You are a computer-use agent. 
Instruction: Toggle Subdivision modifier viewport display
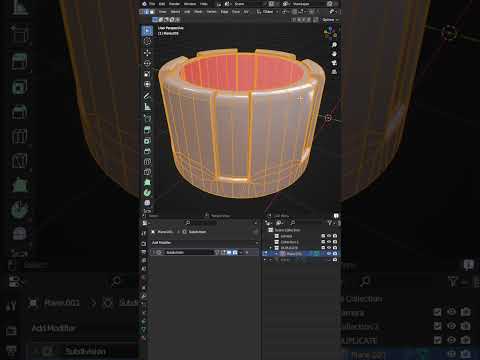229,253
